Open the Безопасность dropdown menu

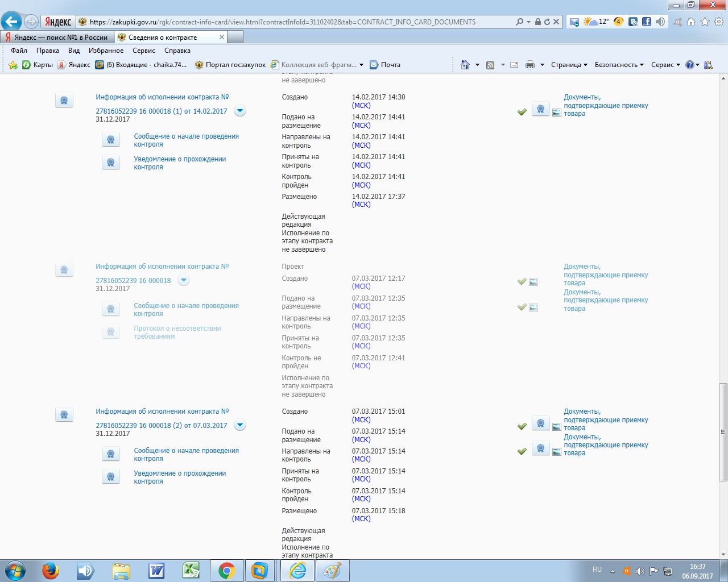[619, 65]
